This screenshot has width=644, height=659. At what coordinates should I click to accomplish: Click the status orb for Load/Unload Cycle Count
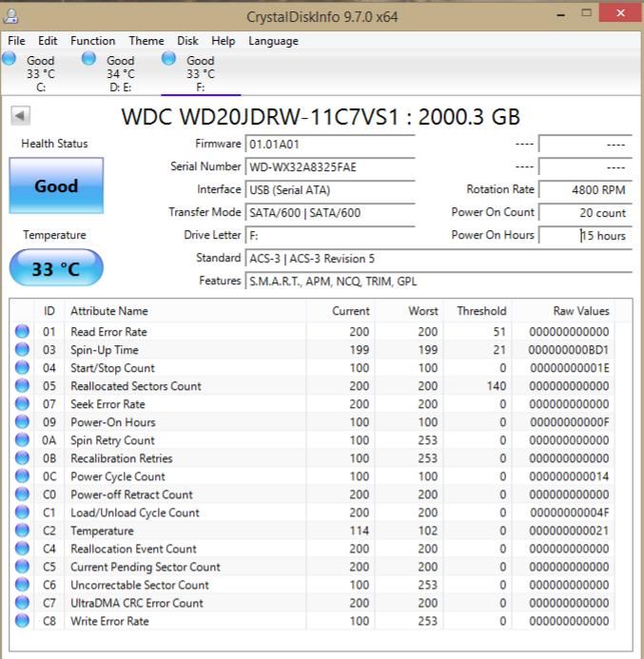tap(22, 512)
